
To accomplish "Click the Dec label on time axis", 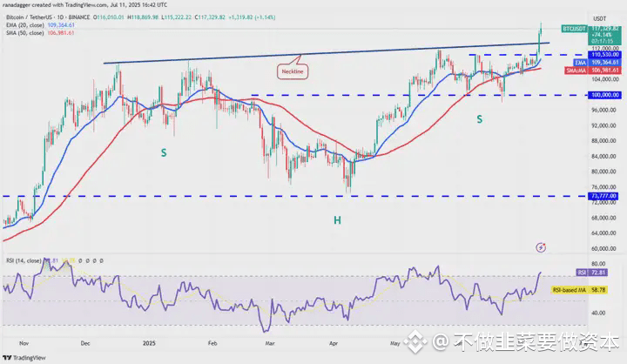I will [85, 343].
